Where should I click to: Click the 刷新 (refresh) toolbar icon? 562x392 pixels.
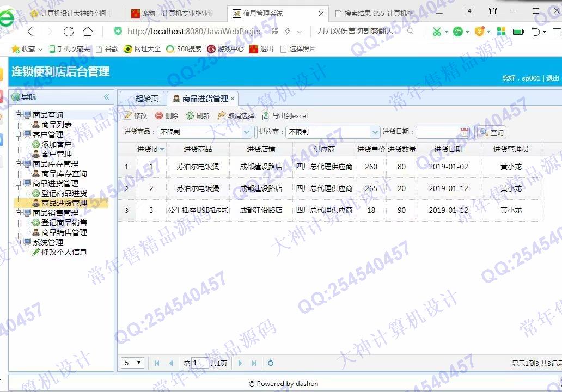coord(190,115)
